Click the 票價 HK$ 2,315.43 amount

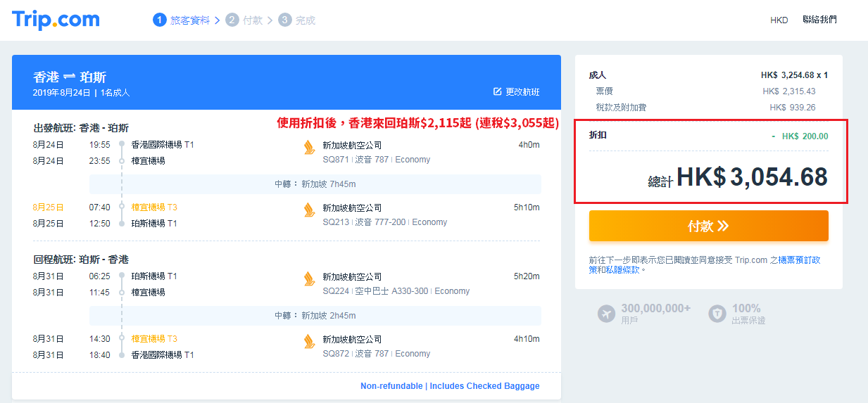click(789, 91)
